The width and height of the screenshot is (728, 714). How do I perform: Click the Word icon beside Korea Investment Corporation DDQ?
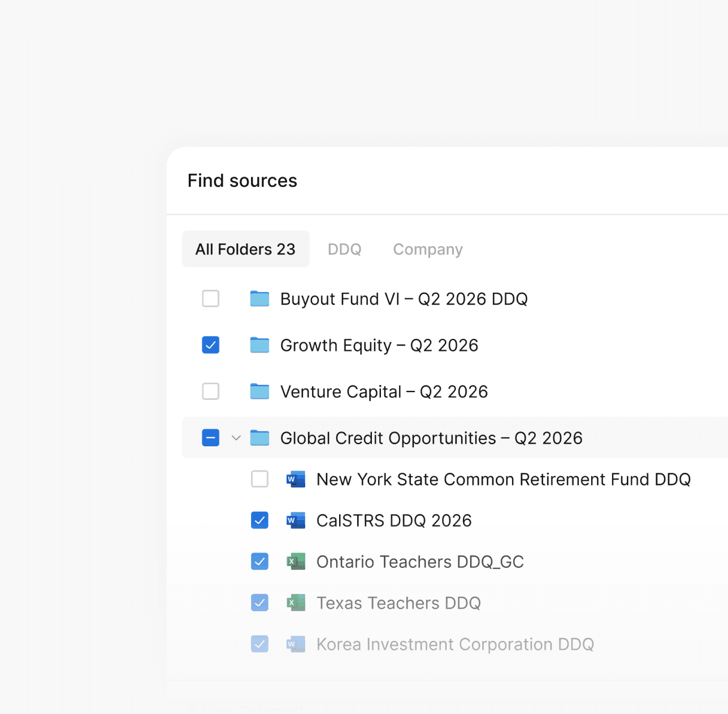[x=296, y=644]
